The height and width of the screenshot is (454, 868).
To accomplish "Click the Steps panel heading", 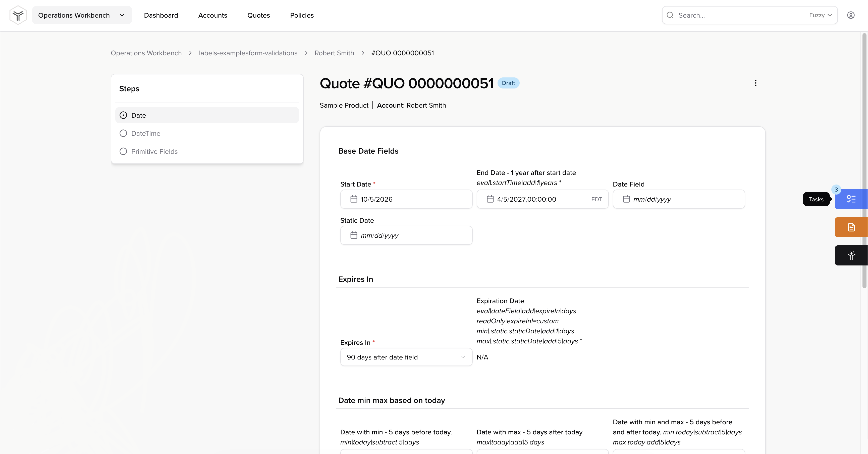I will pos(129,89).
